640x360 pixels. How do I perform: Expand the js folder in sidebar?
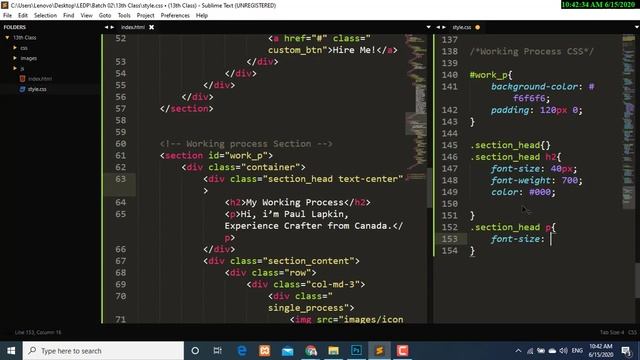tap(15, 68)
